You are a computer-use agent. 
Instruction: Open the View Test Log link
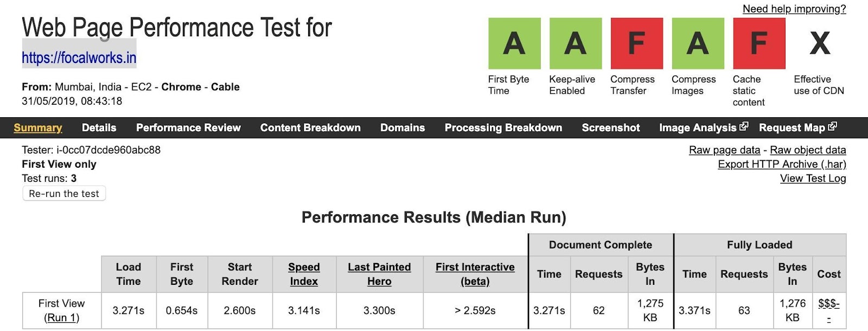pos(813,178)
